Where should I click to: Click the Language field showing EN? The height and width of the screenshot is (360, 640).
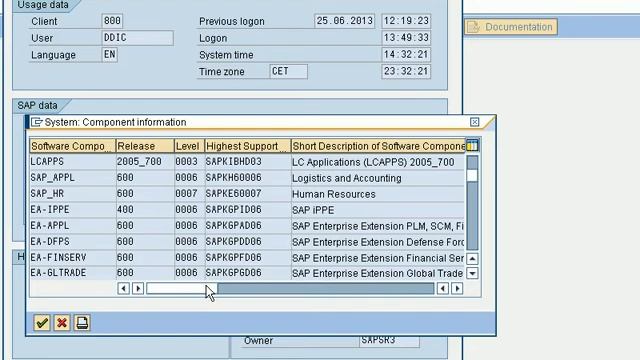pos(109,54)
